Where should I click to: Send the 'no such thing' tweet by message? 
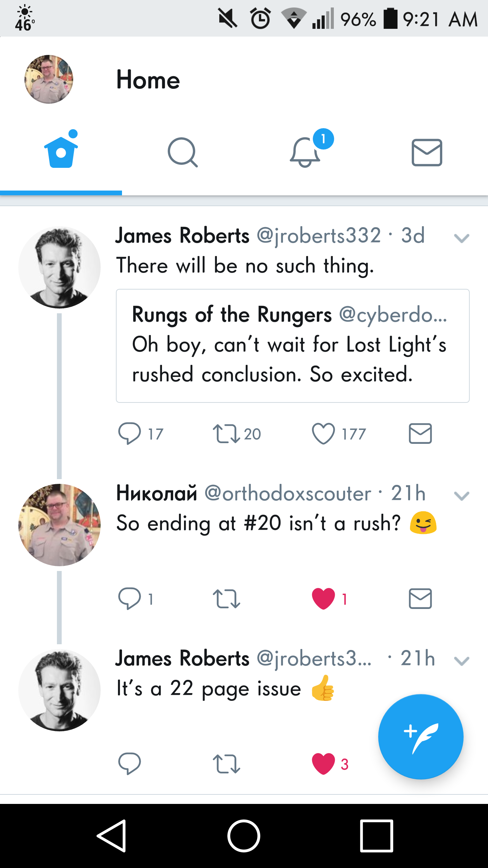point(420,434)
